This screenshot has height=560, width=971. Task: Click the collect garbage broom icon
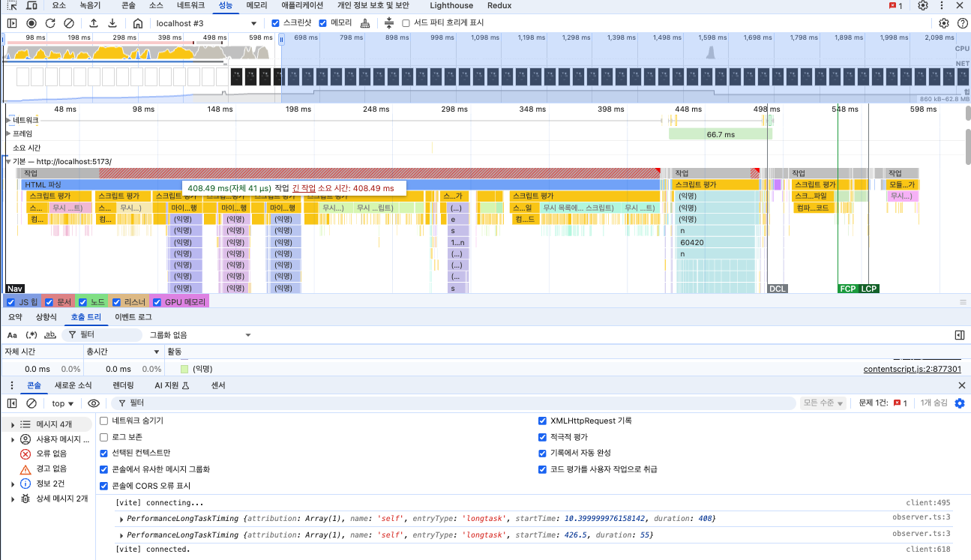pyautogui.click(x=365, y=23)
